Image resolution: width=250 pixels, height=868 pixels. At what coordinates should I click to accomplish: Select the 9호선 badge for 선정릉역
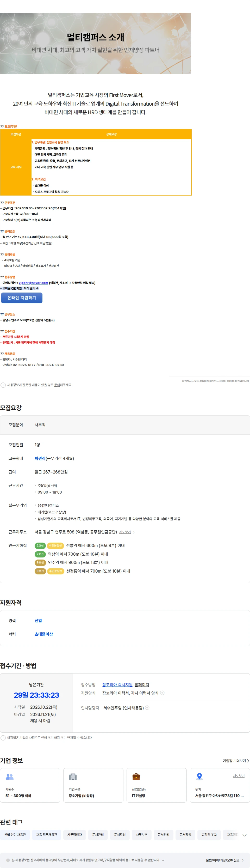(x=40, y=571)
